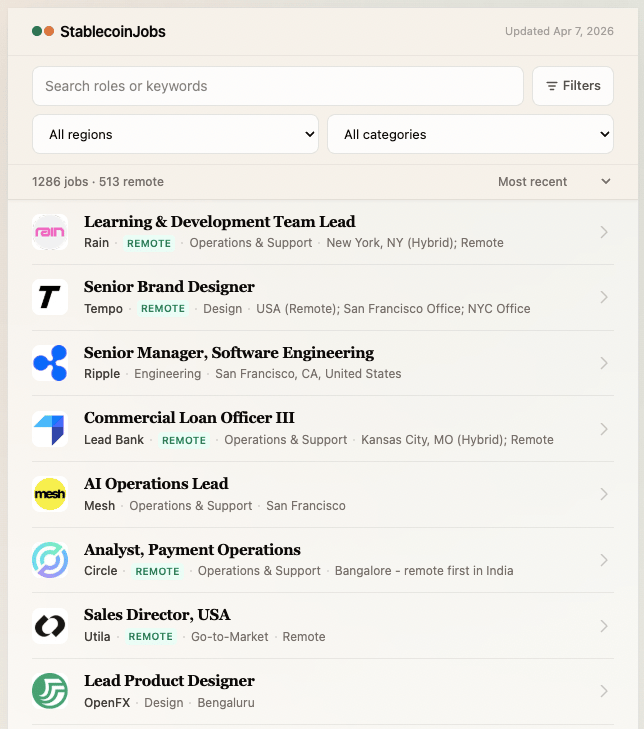
Task: Click "Bangalore - remote first in India" text
Action: tap(424, 570)
